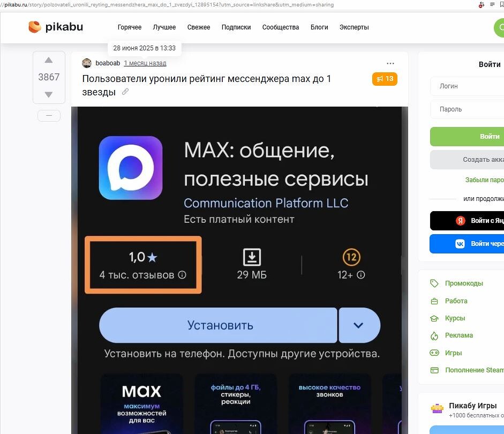Collapse the post with the minus button
The image size is (504, 434).
coord(49,115)
